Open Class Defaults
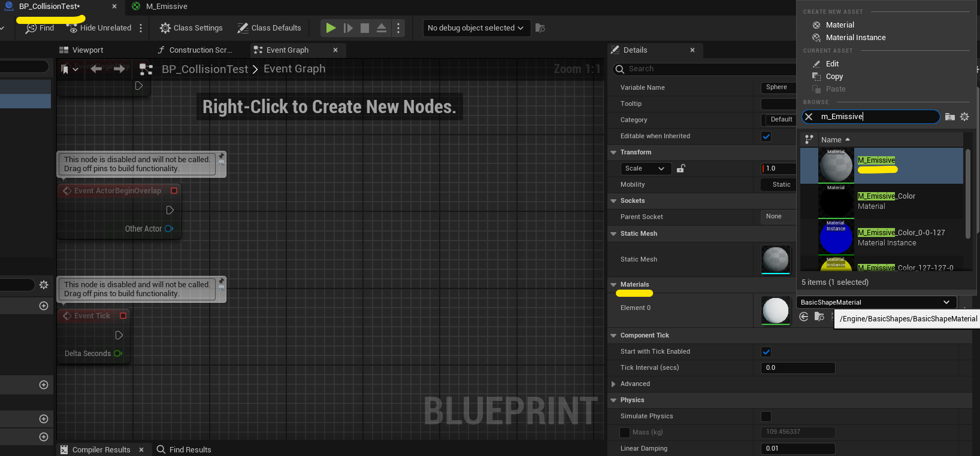This screenshot has width=980, height=456. click(269, 28)
